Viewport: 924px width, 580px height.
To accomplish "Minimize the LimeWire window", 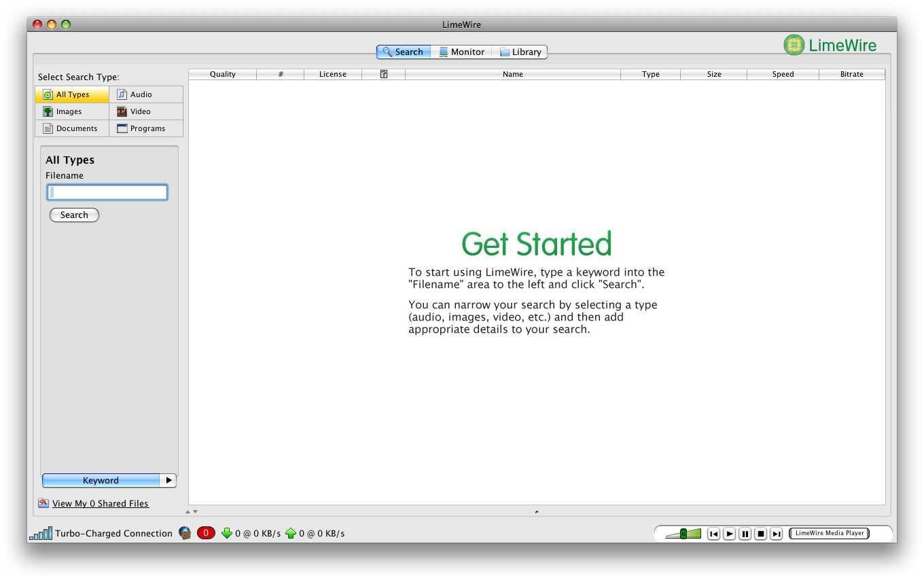I will point(52,24).
